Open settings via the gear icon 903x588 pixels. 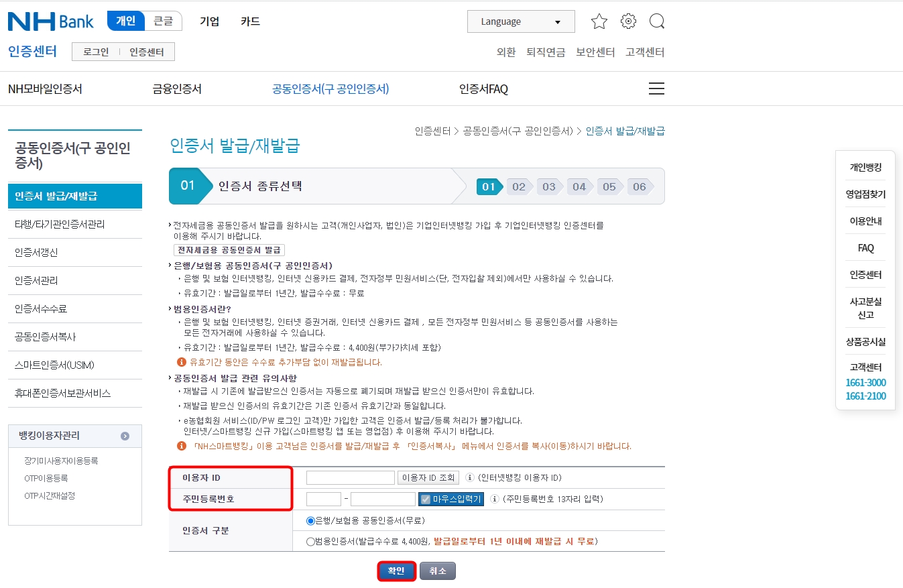click(628, 21)
